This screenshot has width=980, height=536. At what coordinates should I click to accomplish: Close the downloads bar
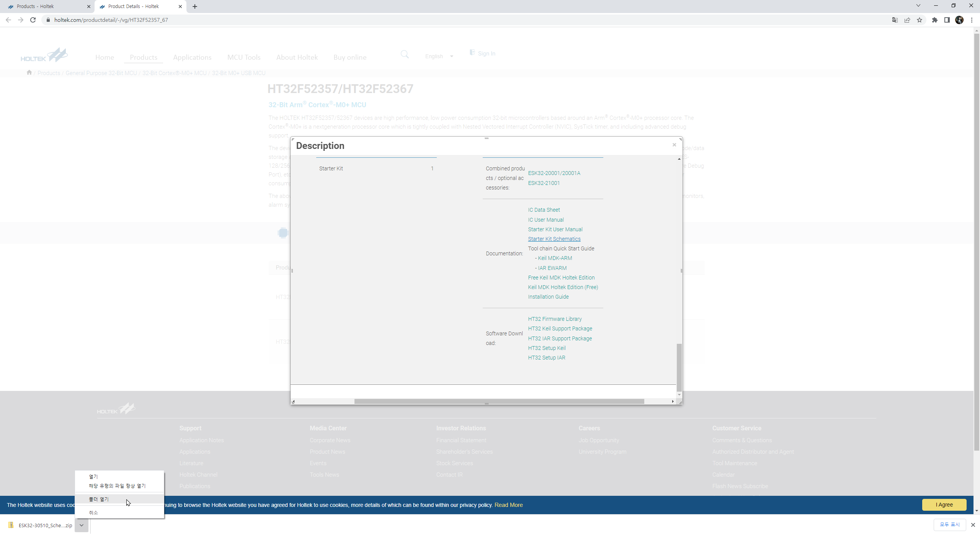tap(973, 525)
